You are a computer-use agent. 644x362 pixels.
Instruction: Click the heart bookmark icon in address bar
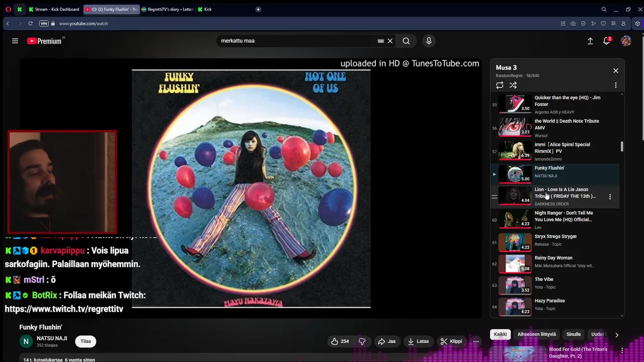(x=603, y=24)
